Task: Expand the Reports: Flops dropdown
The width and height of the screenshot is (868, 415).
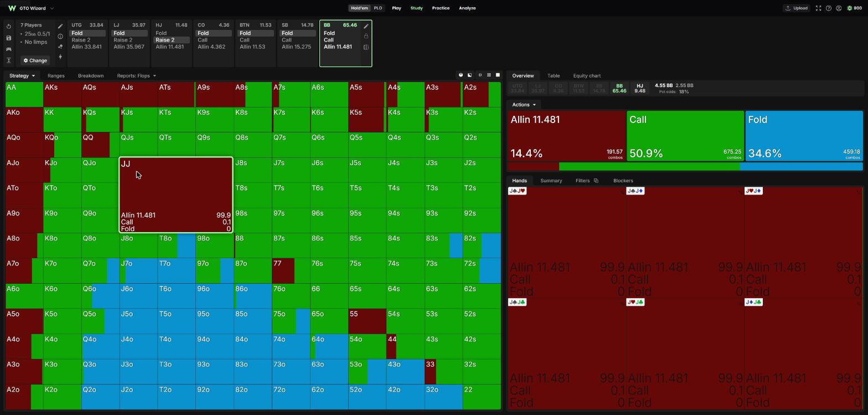Action: pos(136,75)
